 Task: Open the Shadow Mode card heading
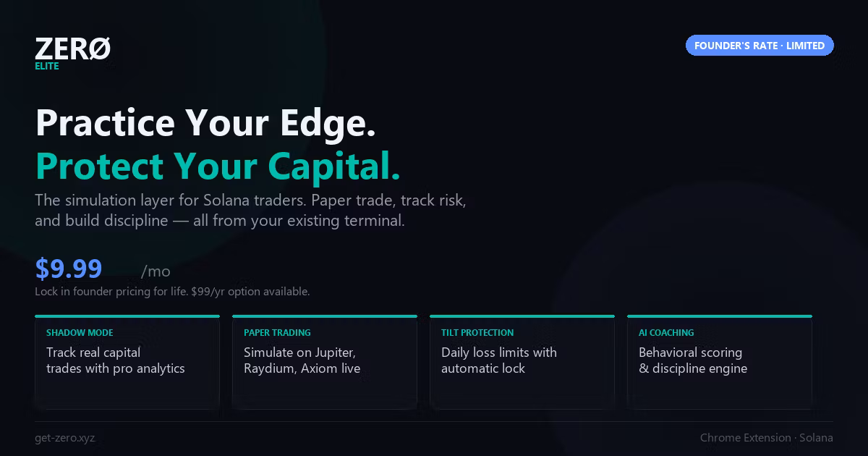(x=80, y=333)
